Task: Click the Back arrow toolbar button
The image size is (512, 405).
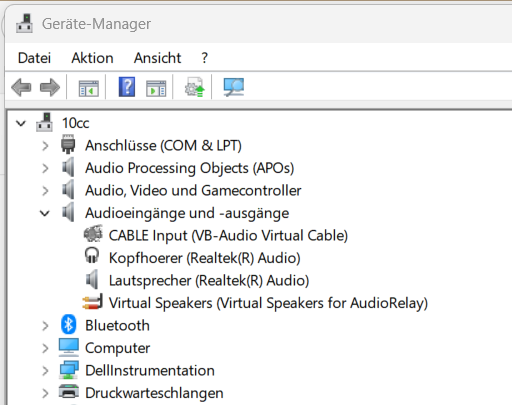Action: pyautogui.click(x=21, y=87)
